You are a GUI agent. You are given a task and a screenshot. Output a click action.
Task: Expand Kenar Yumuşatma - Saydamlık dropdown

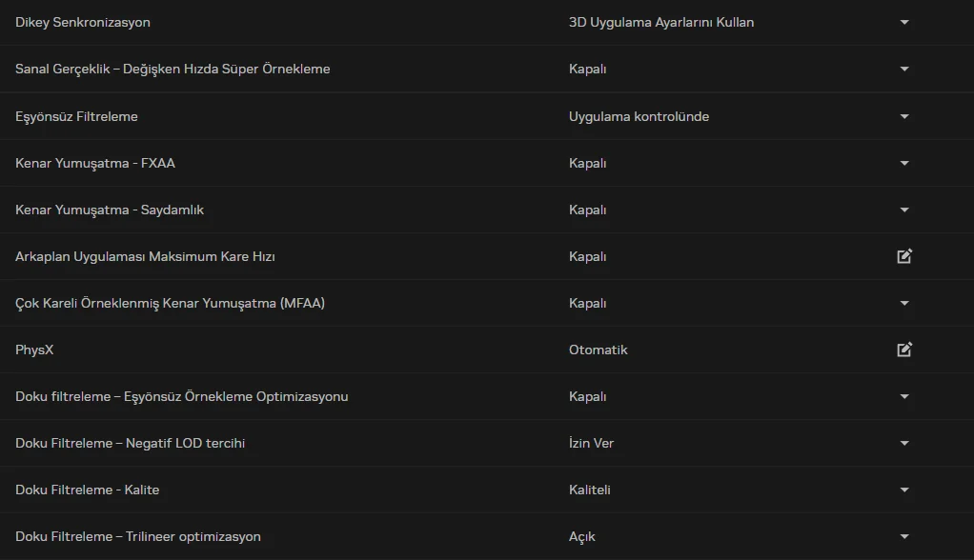pos(904,210)
